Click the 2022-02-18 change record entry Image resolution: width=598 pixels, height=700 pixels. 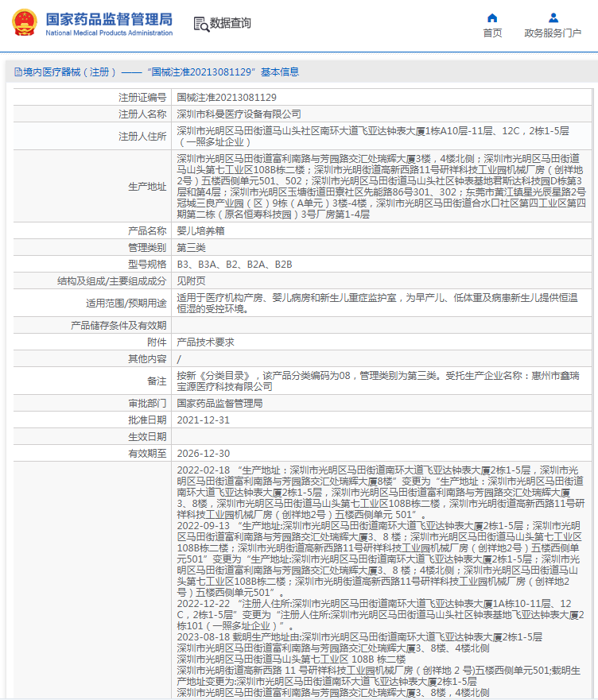click(381, 493)
